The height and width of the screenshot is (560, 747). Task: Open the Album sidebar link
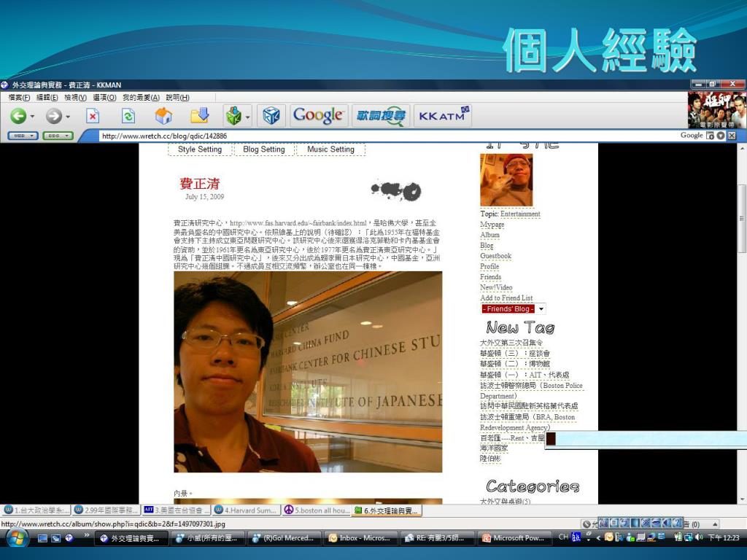click(x=489, y=236)
